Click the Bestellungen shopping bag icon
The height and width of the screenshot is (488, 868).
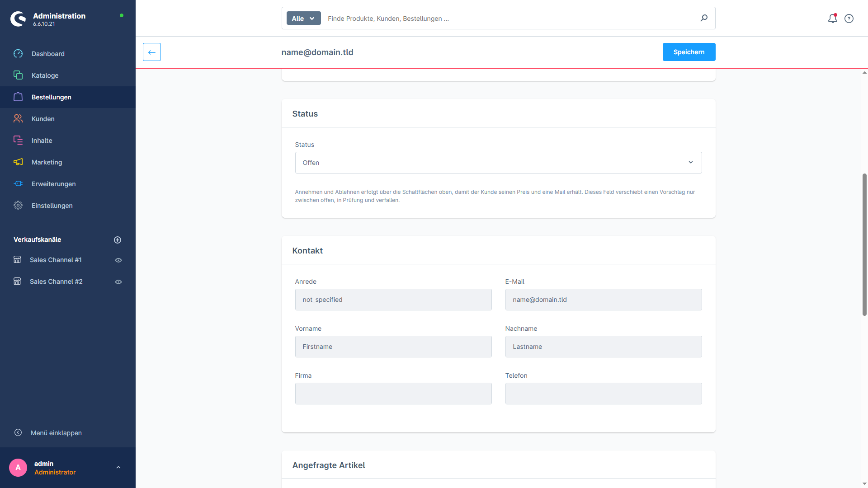[x=18, y=97]
